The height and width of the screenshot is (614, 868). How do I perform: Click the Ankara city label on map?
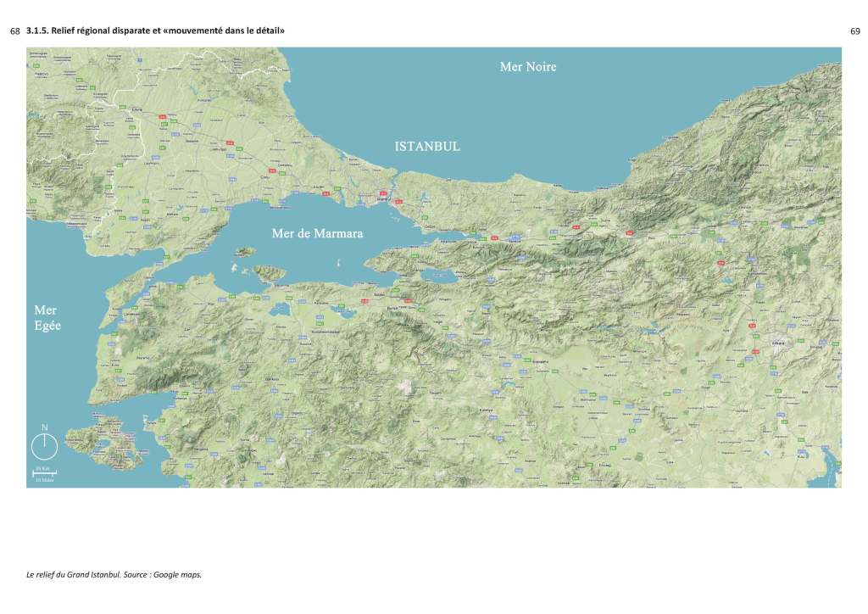[x=777, y=343]
